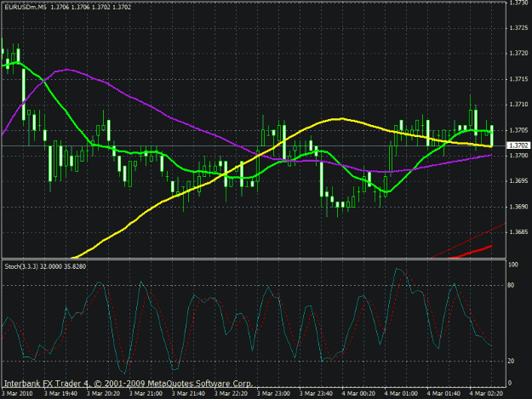Click the 1.3700 price axis label
This screenshot has height=399, width=532.
519,156
